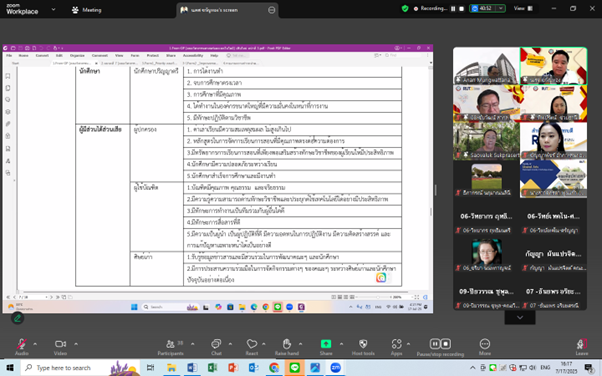Open the View layout menu

pyautogui.click(x=523, y=8)
